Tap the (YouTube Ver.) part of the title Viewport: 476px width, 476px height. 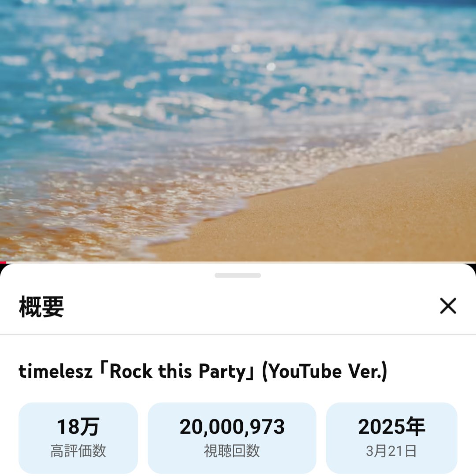324,371
